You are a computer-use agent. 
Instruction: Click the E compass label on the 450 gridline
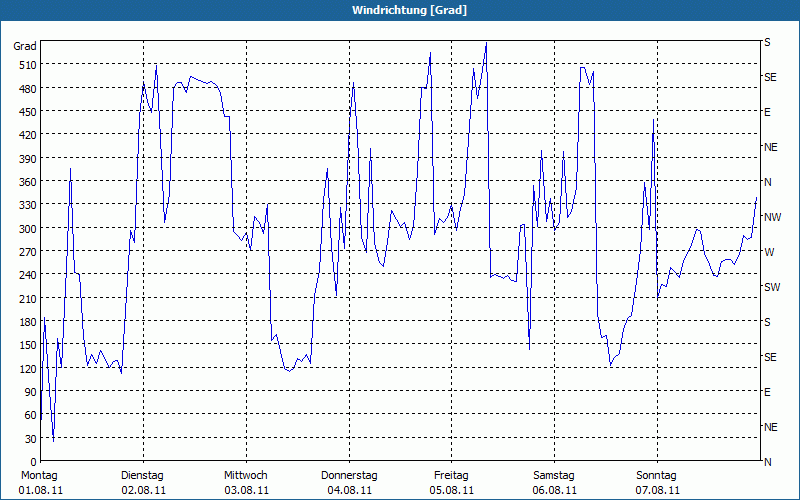click(x=767, y=112)
